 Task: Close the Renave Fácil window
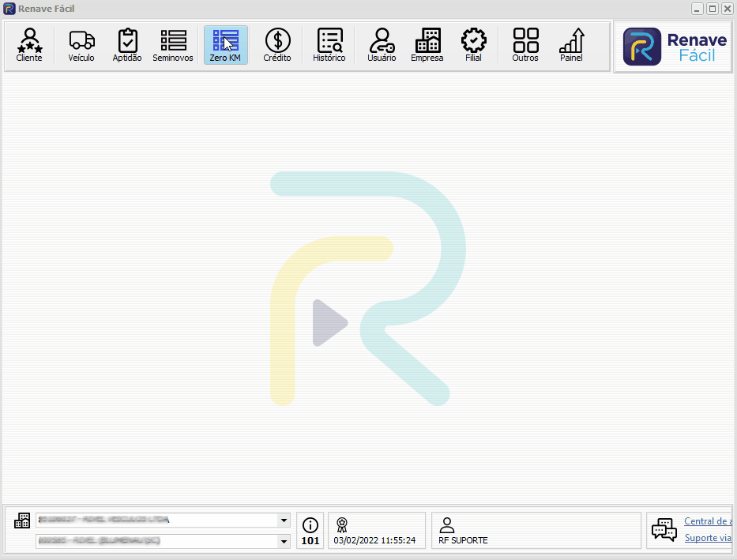coord(728,9)
